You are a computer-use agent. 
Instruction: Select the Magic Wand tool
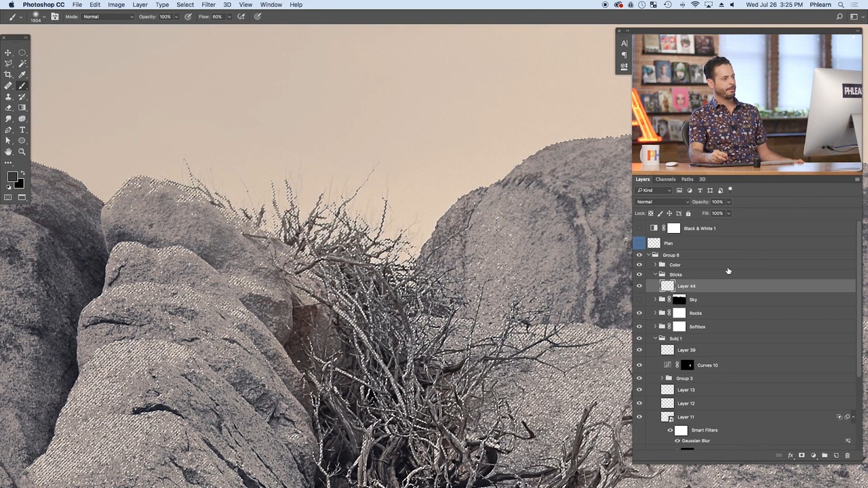pyautogui.click(x=22, y=63)
